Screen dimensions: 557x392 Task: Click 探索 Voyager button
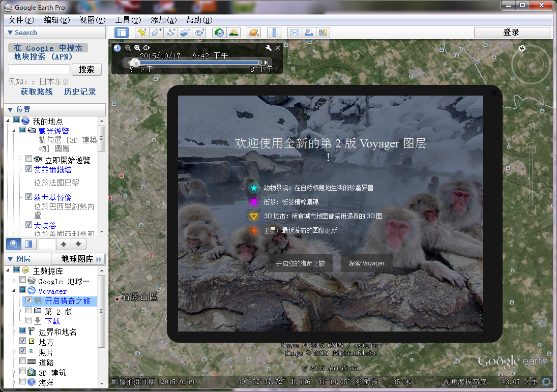click(x=366, y=263)
